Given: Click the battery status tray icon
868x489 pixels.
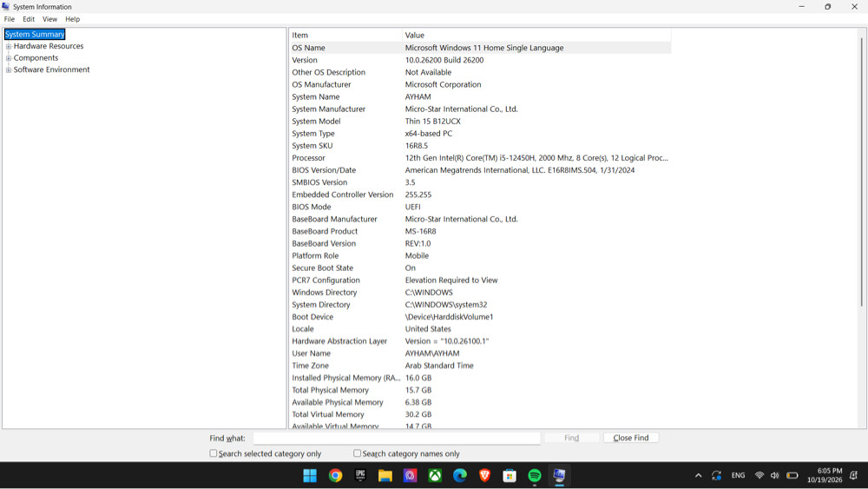Looking at the screenshot, I should [792, 475].
